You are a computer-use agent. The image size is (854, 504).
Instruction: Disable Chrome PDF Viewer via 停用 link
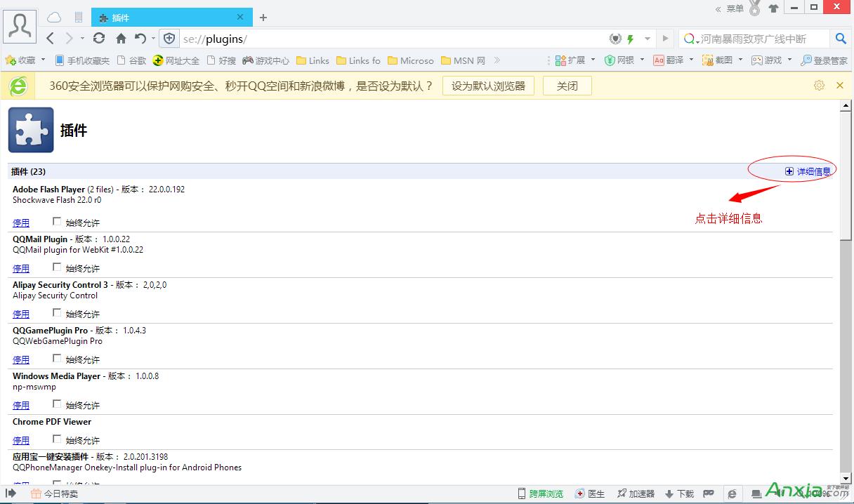[x=21, y=440]
